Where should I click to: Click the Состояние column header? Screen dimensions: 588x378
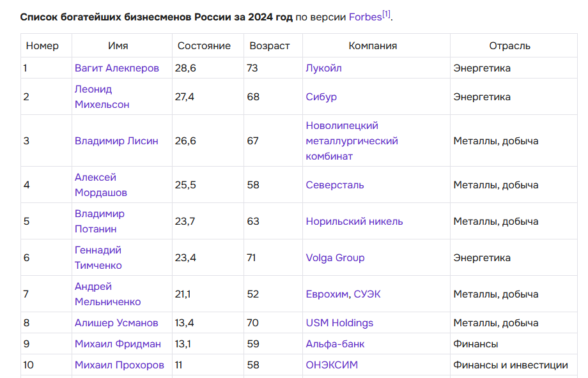(x=204, y=46)
